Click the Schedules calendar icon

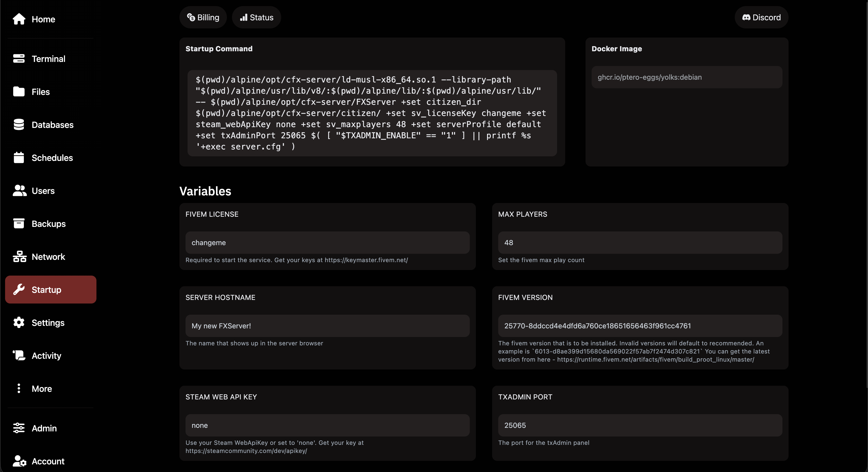click(x=19, y=158)
